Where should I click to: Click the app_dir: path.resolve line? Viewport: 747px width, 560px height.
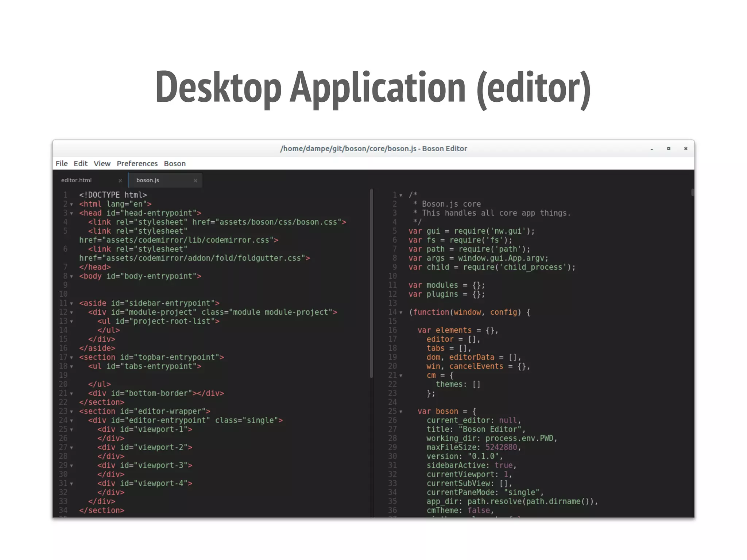(x=512, y=502)
